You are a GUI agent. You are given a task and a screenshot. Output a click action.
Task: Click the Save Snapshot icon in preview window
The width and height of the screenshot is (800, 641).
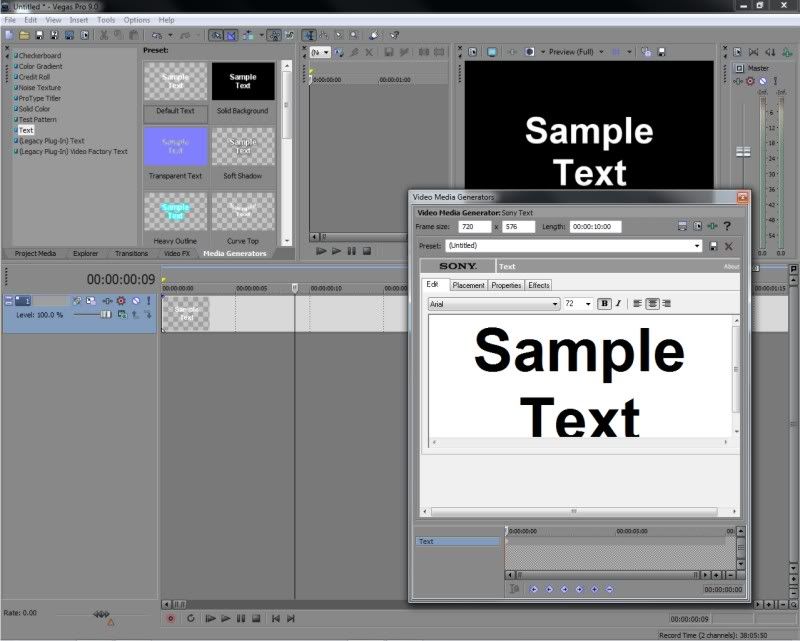[661, 52]
